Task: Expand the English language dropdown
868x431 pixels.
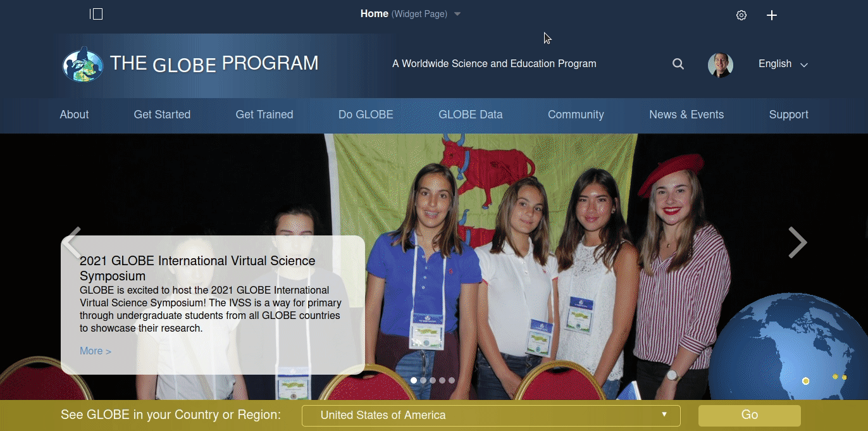Action: tap(783, 64)
